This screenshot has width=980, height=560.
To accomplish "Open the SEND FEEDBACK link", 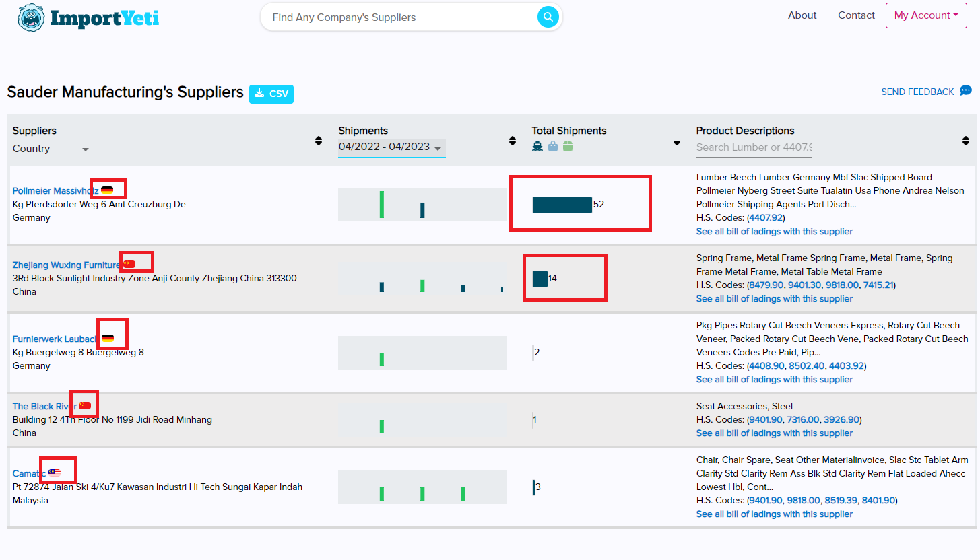I will [917, 92].
